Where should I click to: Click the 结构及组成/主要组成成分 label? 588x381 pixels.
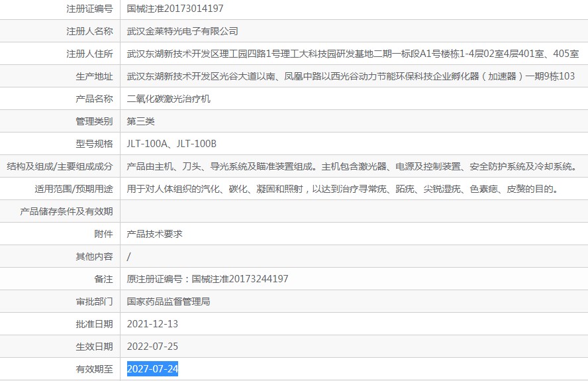(60, 166)
